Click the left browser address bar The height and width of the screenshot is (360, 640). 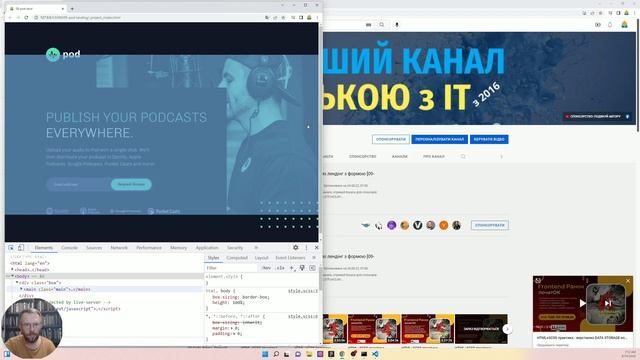pyautogui.click(x=147, y=18)
